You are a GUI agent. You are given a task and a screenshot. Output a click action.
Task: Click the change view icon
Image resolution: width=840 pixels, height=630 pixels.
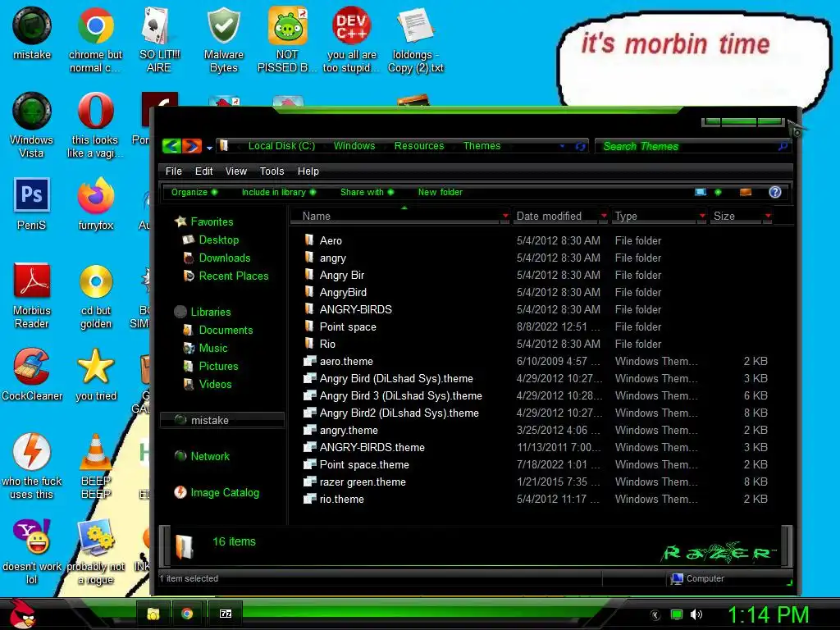pos(701,192)
